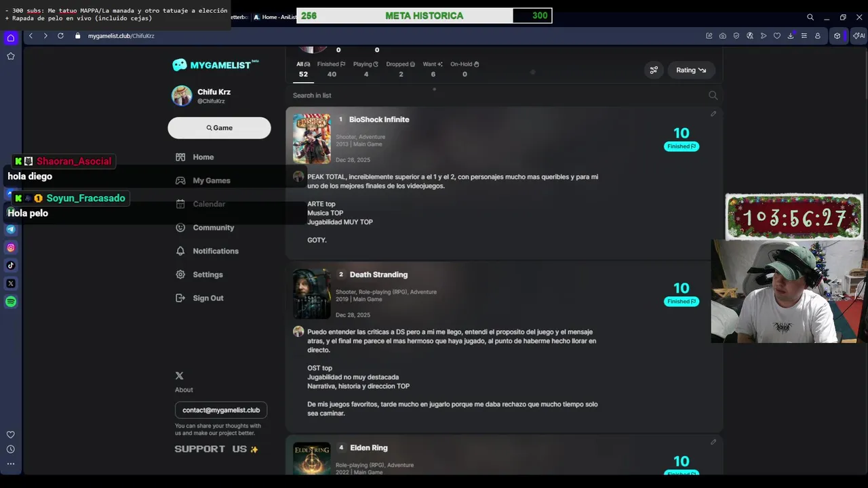868x488 pixels.
Task: Open X (Twitter) in the browser sidebar
Action: pos(11,283)
